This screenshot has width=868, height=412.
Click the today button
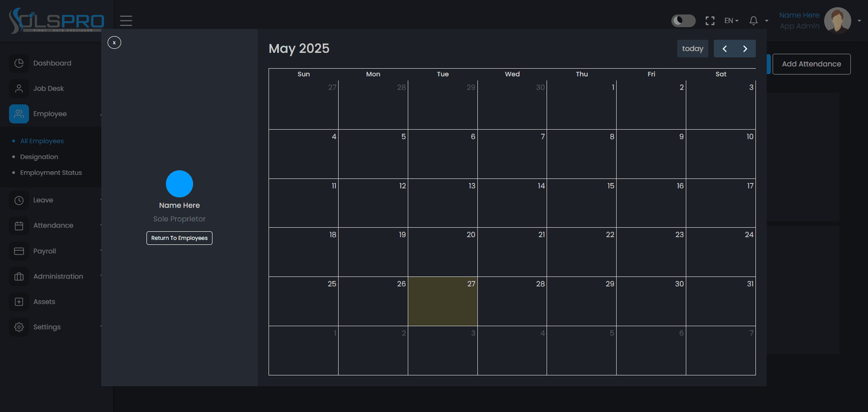(x=693, y=49)
